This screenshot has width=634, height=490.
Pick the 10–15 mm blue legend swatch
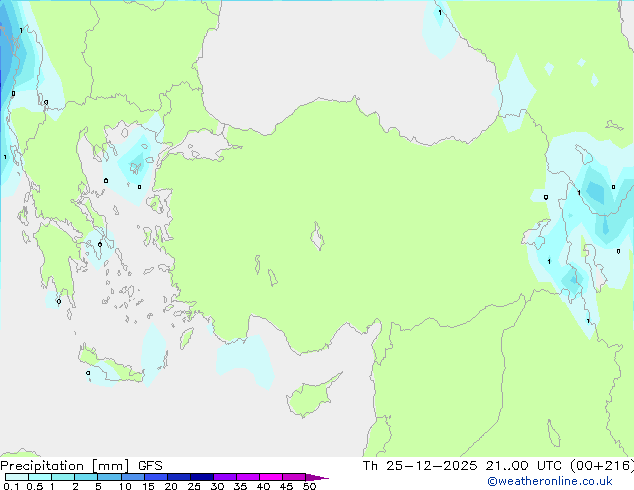133,477
